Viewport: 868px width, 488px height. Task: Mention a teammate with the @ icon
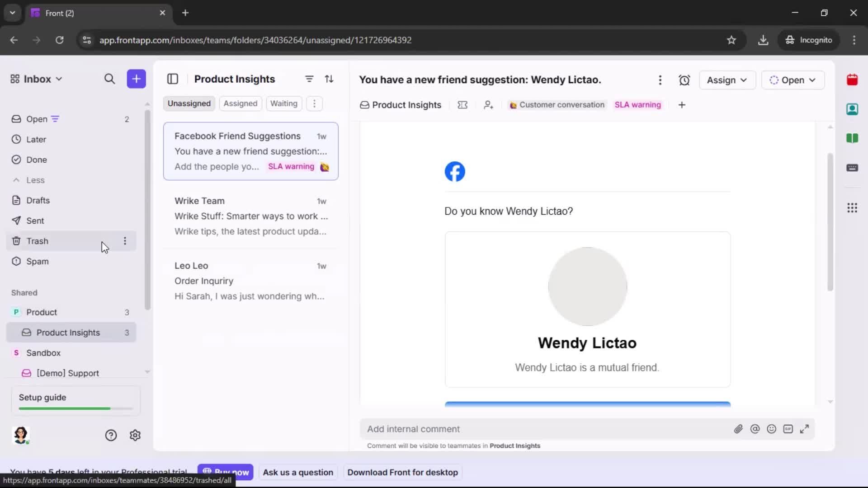[755, 429]
